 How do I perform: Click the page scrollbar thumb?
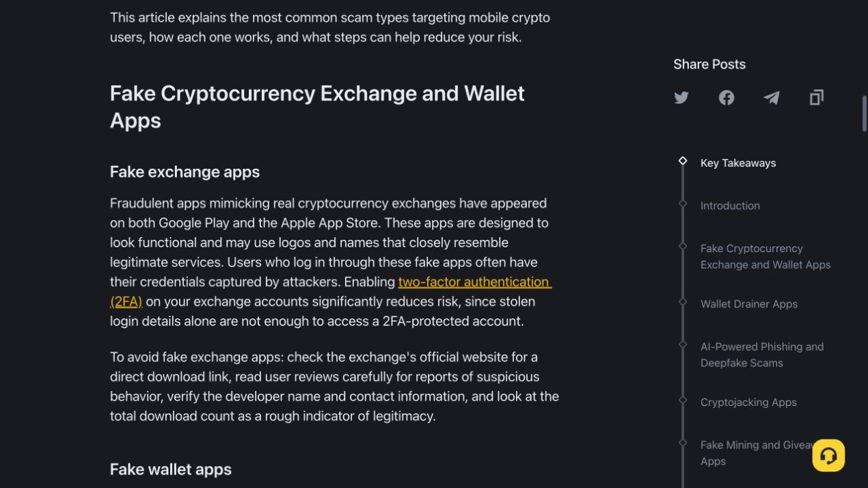pyautogui.click(x=865, y=113)
